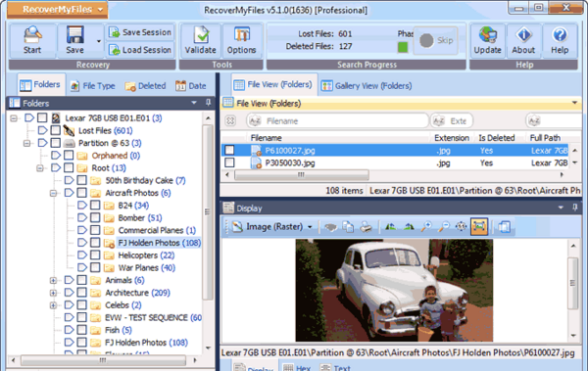Image resolution: width=588 pixels, height=371 pixels.
Task: Check the Root (13) folder checkbox
Action: 69,167
